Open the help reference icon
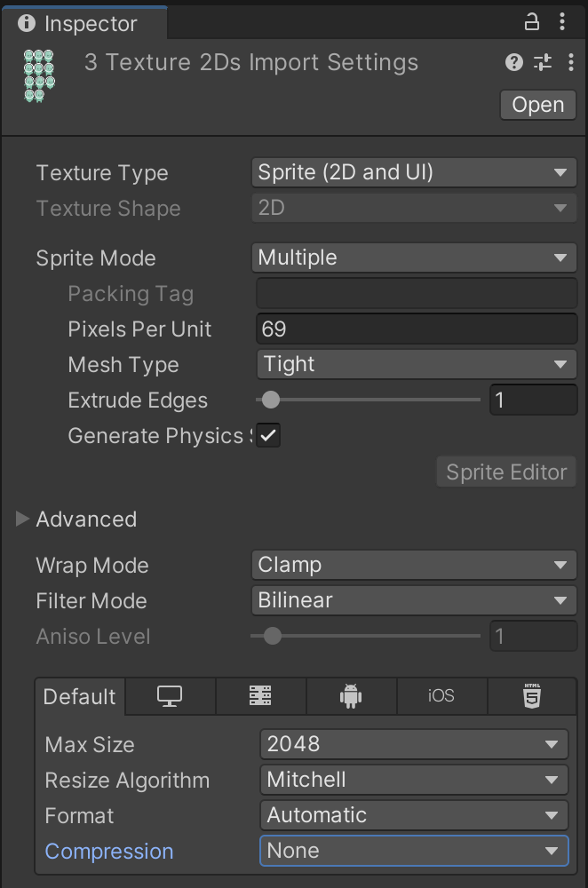The width and height of the screenshot is (588, 888). (513, 62)
